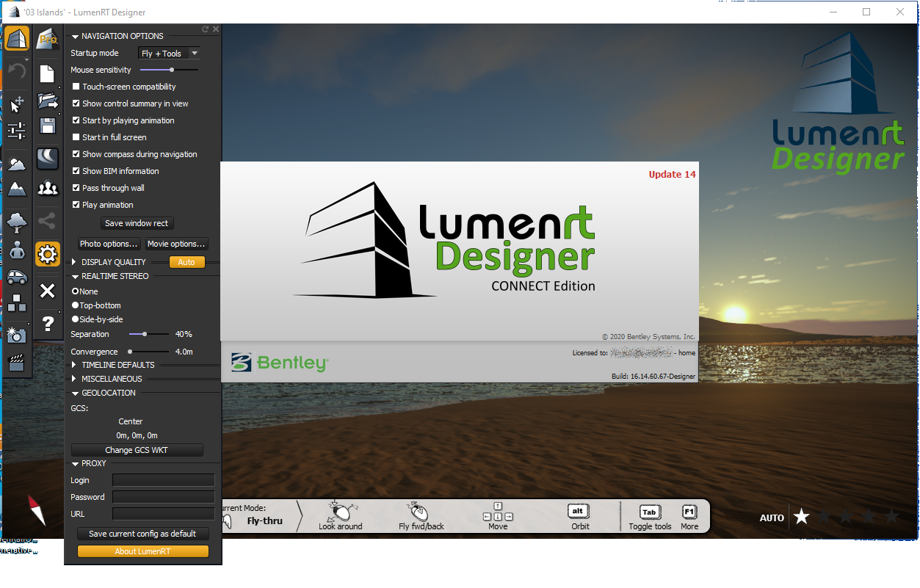The image size is (920, 588).
Task: Click the panel reset arrow icon
Action: pyautogui.click(x=206, y=29)
